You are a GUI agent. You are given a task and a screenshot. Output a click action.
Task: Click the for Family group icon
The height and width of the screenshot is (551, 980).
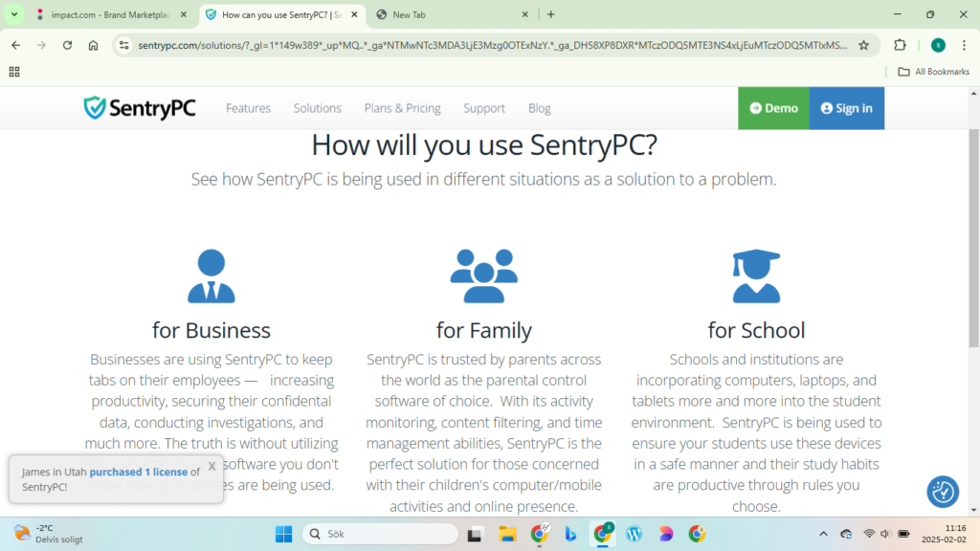pos(483,276)
